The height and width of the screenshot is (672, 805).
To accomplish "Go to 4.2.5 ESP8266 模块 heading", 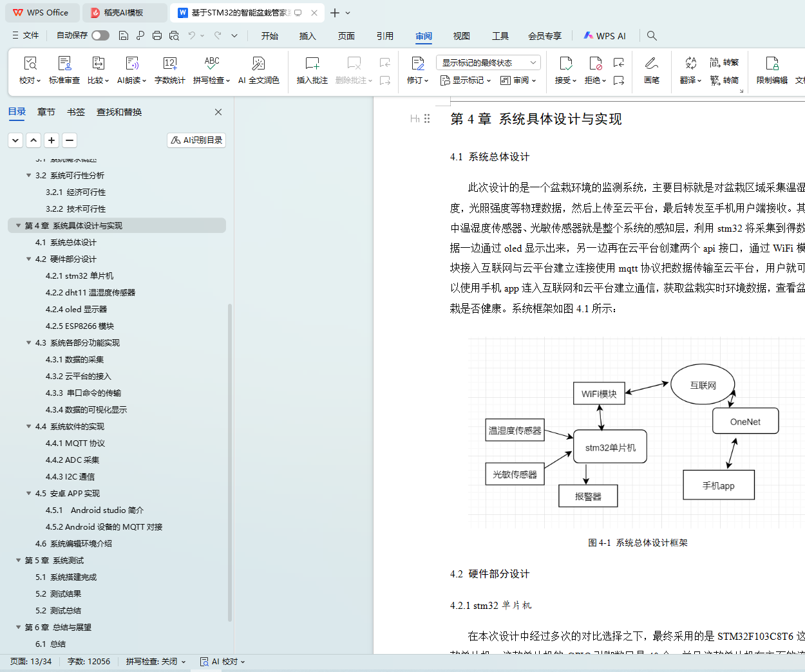I will pyautogui.click(x=79, y=326).
